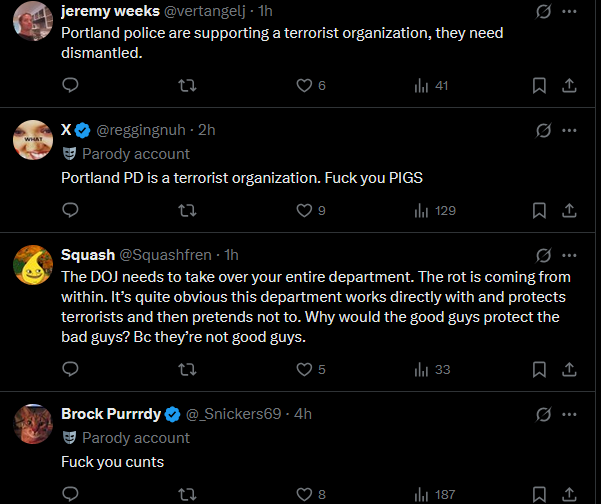Screen dimensions: 601x504
Task: Open more options for @reggingnuh tweet
Action: [x=570, y=130]
